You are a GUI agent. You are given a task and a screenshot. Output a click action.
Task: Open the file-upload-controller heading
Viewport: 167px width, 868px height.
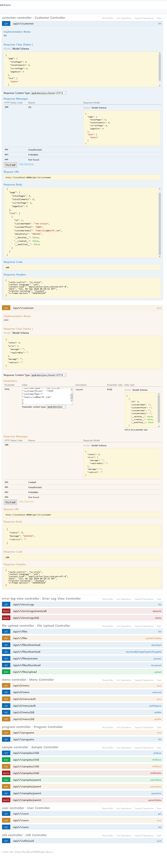(36, 626)
